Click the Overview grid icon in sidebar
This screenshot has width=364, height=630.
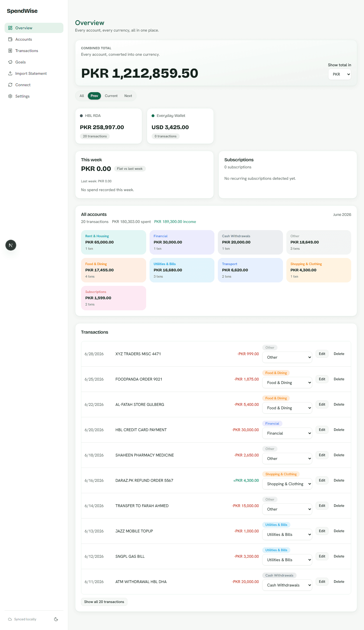tap(10, 28)
